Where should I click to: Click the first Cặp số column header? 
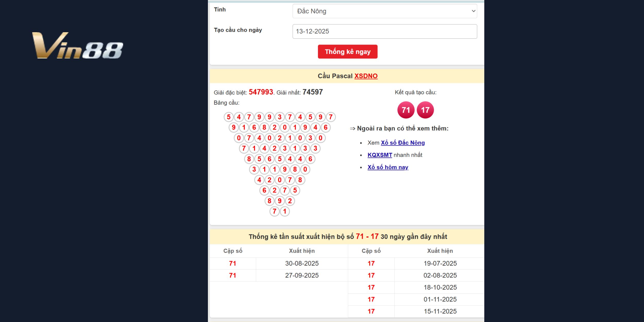coord(233,251)
